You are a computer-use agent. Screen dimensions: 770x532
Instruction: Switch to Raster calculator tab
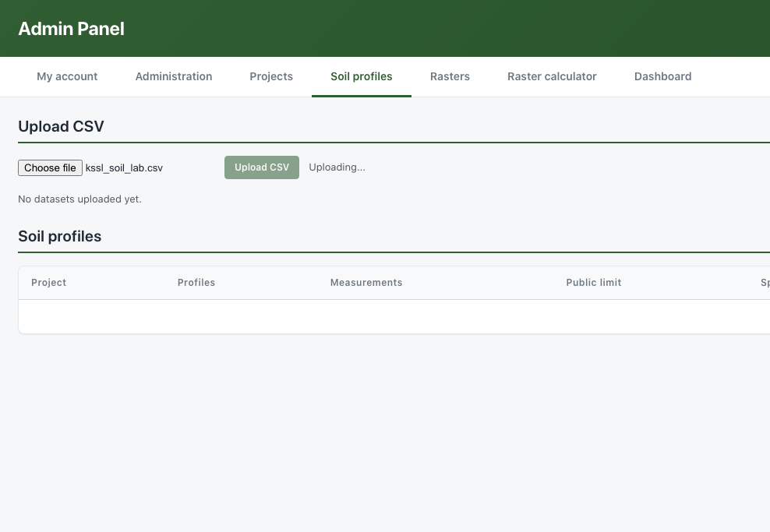(x=552, y=76)
